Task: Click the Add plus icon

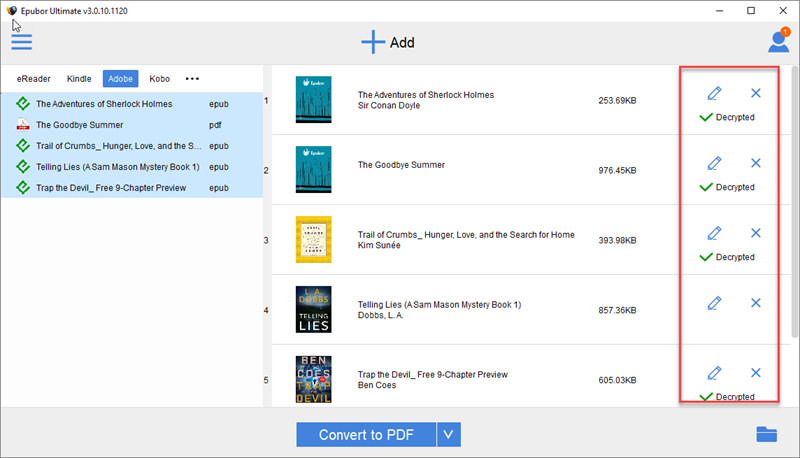Action: pos(373,42)
